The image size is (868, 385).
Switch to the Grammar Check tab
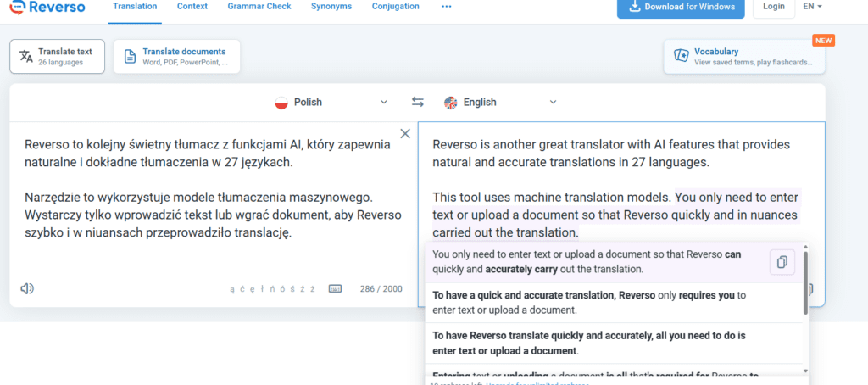tap(259, 7)
